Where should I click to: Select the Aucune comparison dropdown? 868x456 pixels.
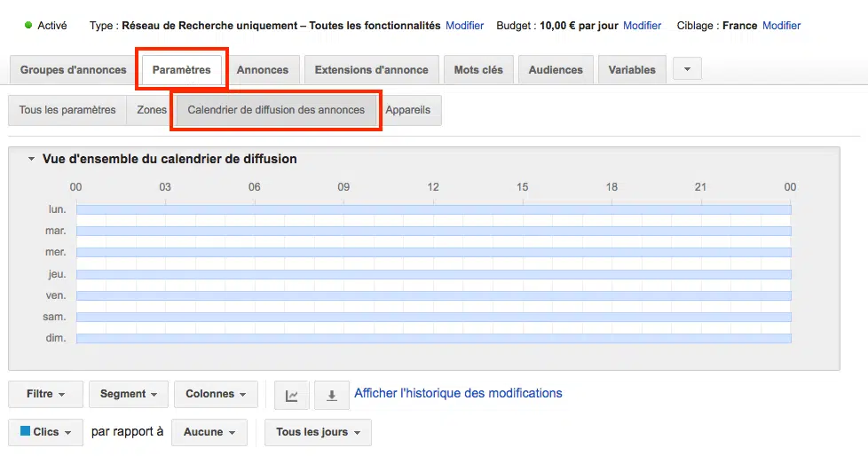(209, 432)
